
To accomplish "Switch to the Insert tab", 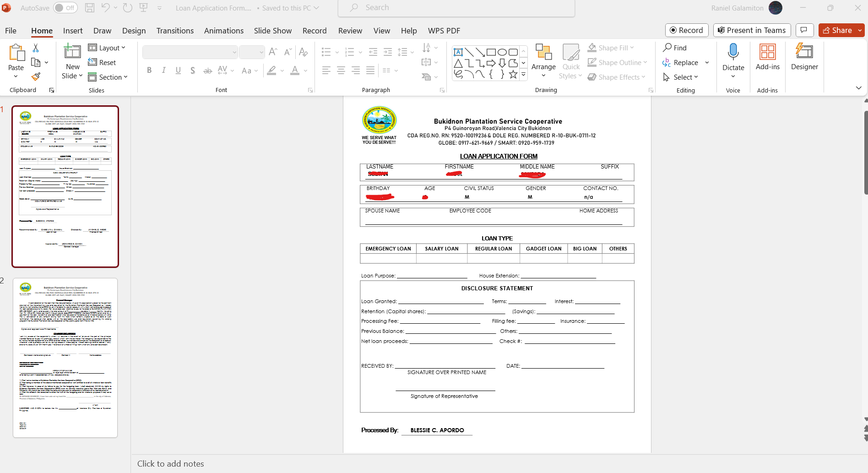I will 73,31.
